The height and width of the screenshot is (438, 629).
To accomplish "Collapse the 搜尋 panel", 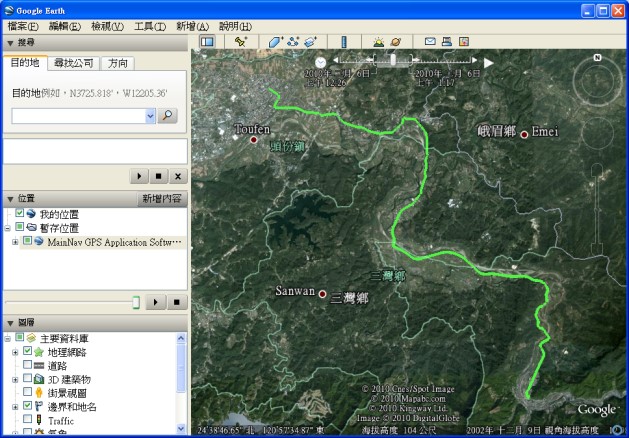I will pyautogui.click(x=10, y=43).
